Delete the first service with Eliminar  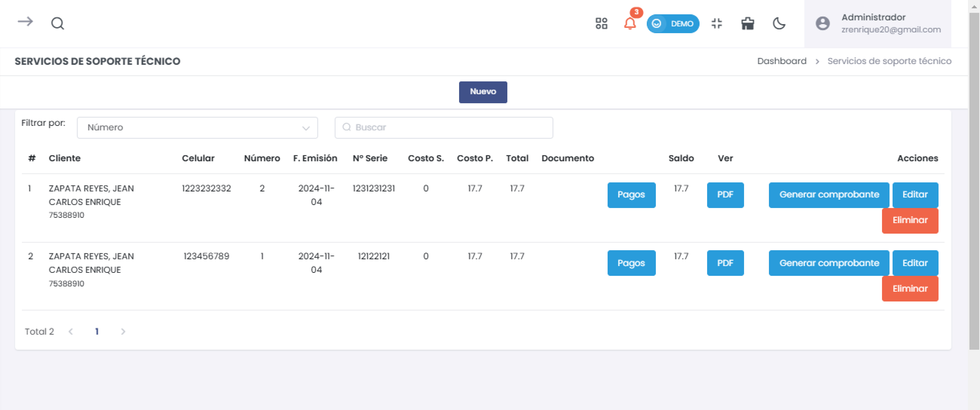[910, 220]
